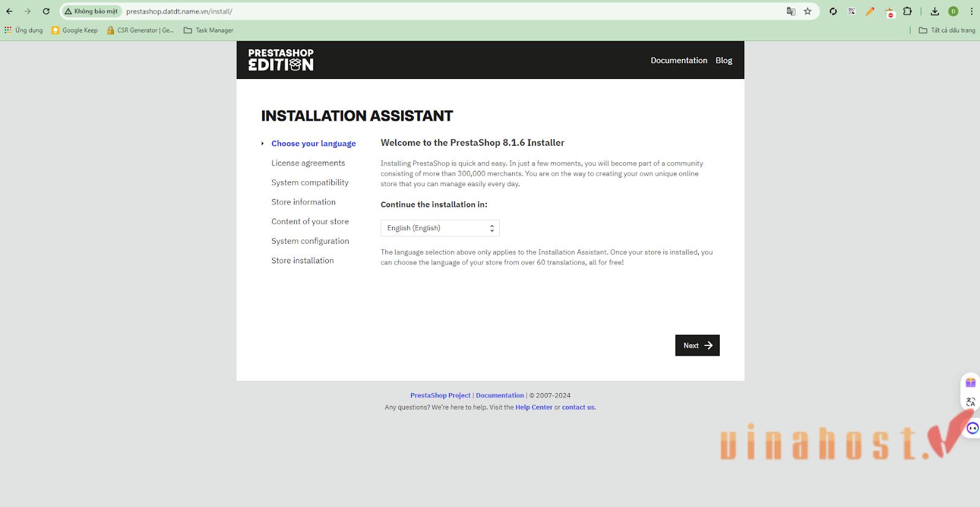
Task: Select 'Choose your language' step
Action: [x=314, y=143]
